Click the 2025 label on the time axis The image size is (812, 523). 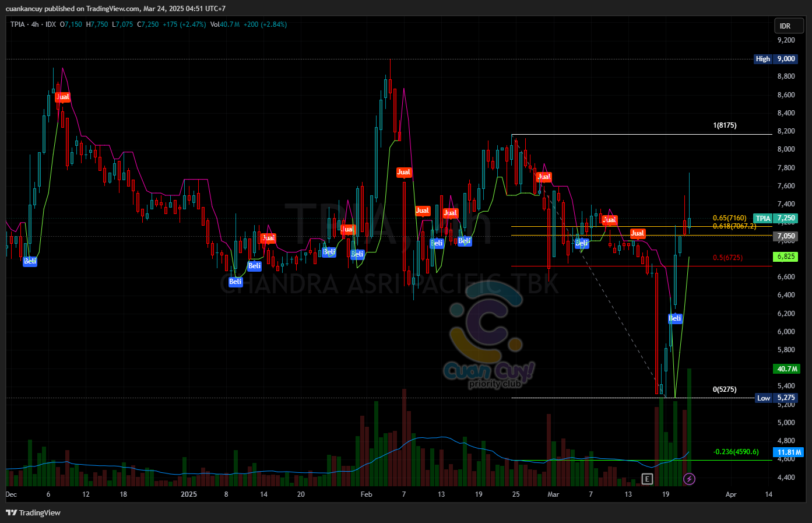pyautogui.click(x=189, y=494)
